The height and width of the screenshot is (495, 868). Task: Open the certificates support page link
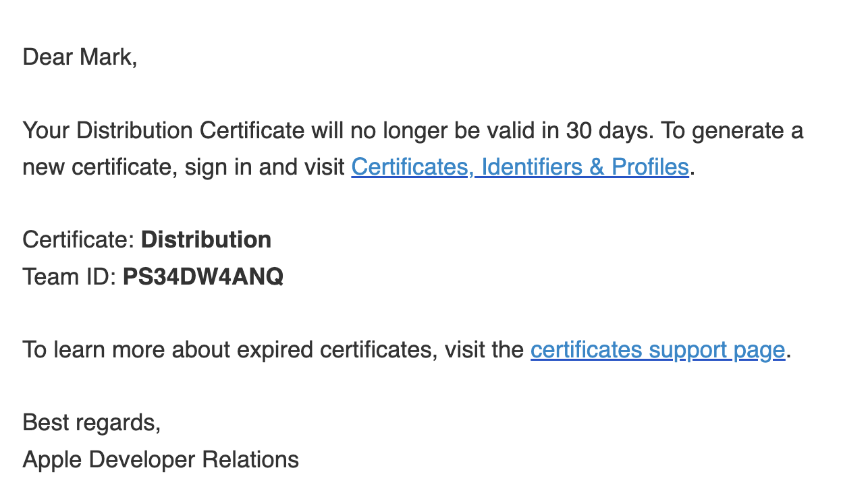(x=657, y=349)
